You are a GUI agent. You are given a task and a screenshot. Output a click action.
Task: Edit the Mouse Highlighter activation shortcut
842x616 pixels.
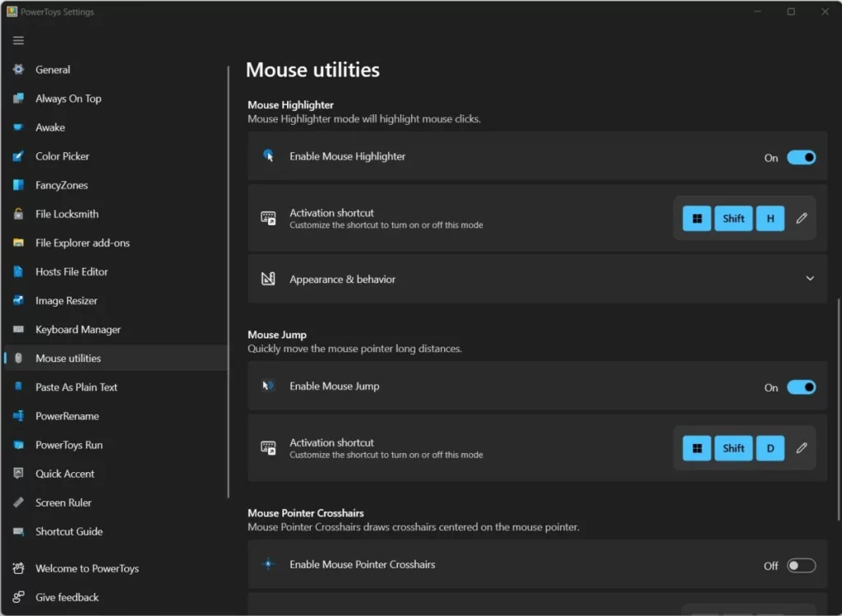802,218
